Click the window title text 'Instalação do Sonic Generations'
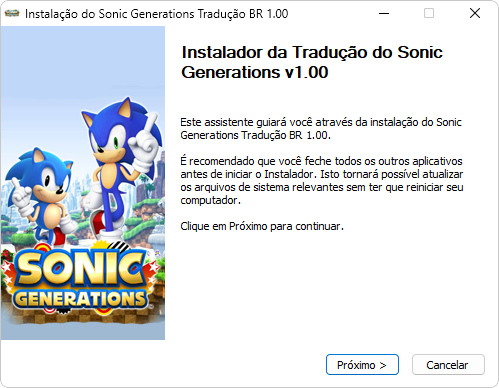 point(110,14)
